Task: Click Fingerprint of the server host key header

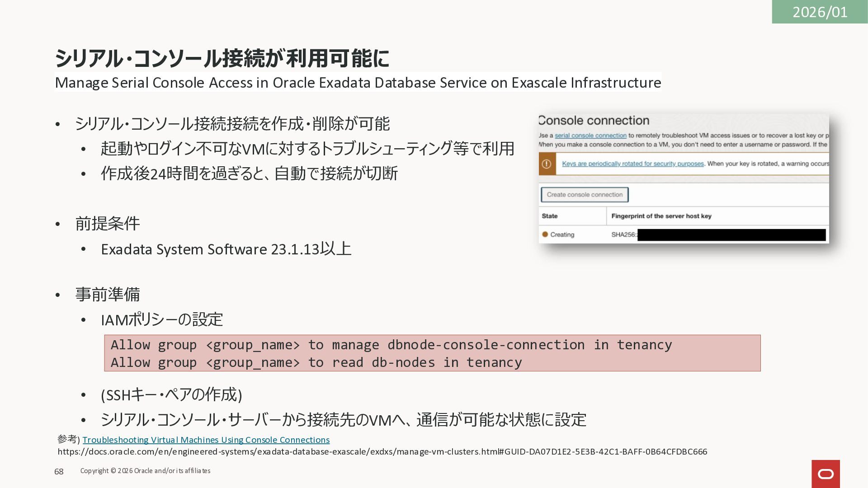Action: tap(661, 216)
